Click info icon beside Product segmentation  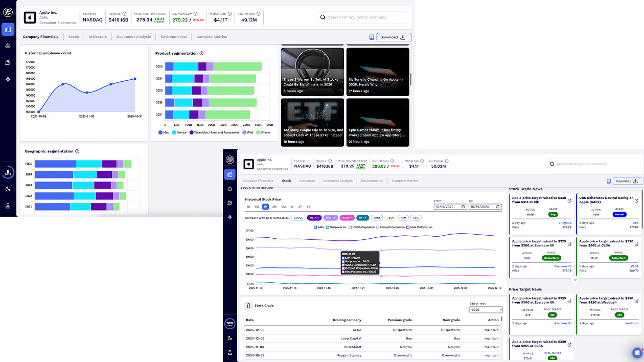201,53
